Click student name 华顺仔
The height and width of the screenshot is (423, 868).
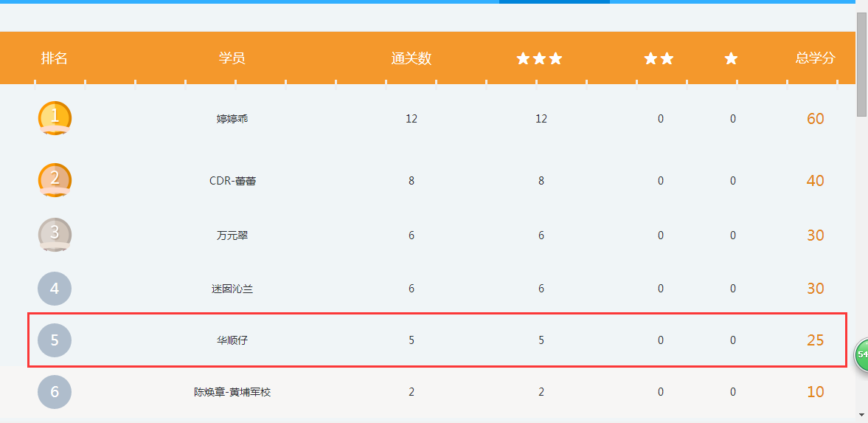pyautogui.click(x=232, y=340)
